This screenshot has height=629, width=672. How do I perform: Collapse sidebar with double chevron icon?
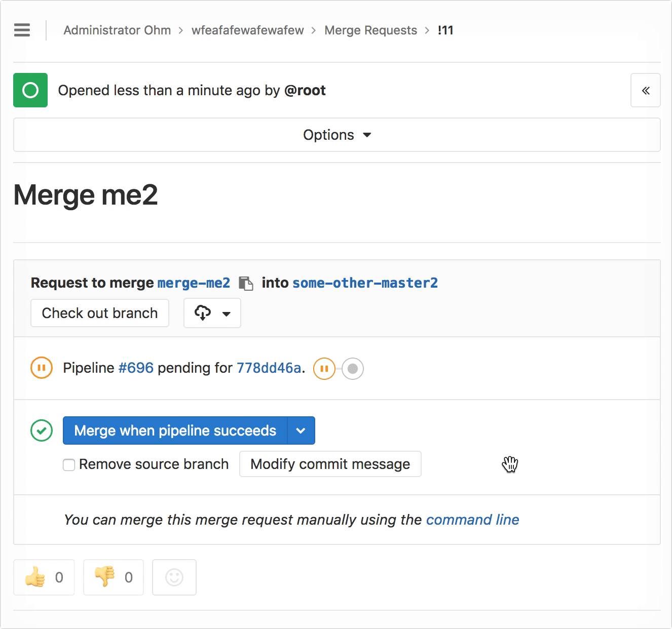(645, 91)
